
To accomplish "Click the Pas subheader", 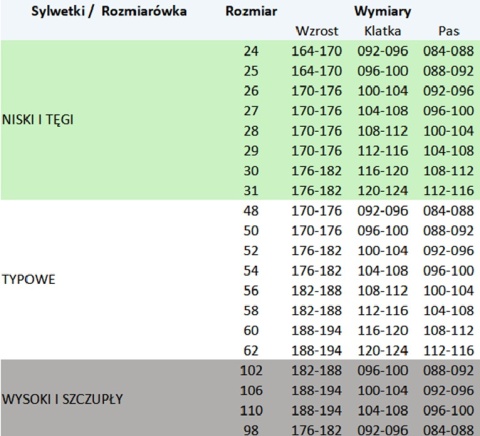I will (x=449, y=31).
